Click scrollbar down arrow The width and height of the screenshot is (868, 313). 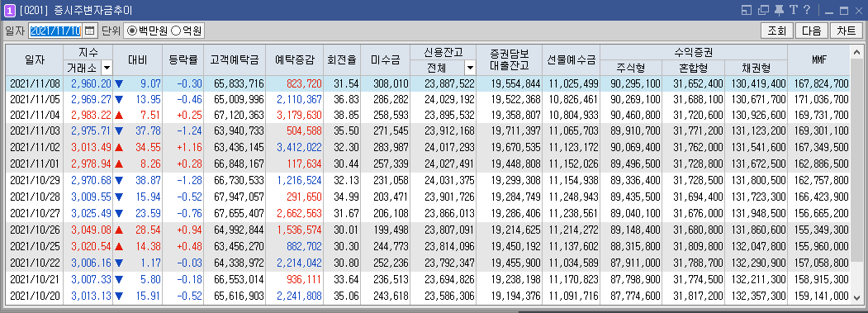(x=857, y=297)
